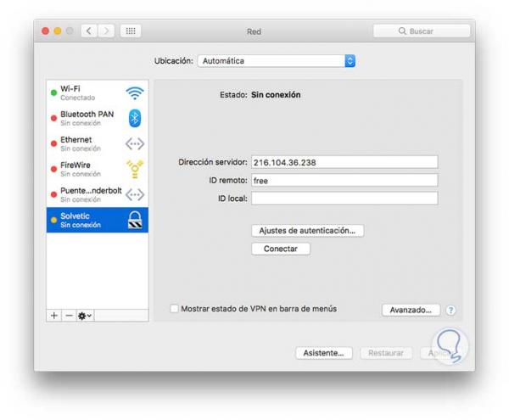The height and width of the screenshot is (420, 509).
Task: Add a new network service with plus
Action: [54, 316]
